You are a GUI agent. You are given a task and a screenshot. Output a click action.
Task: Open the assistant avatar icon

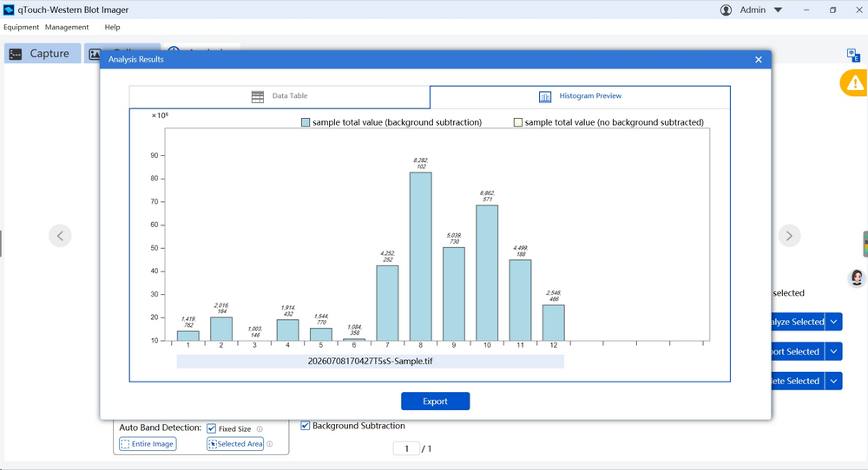(857, 277)
